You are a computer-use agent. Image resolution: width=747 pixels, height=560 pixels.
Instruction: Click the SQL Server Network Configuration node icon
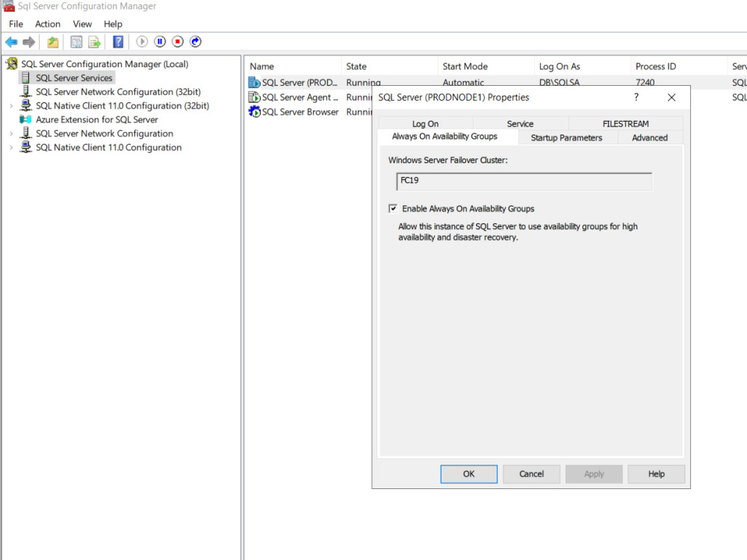click(x=25, y=134)
